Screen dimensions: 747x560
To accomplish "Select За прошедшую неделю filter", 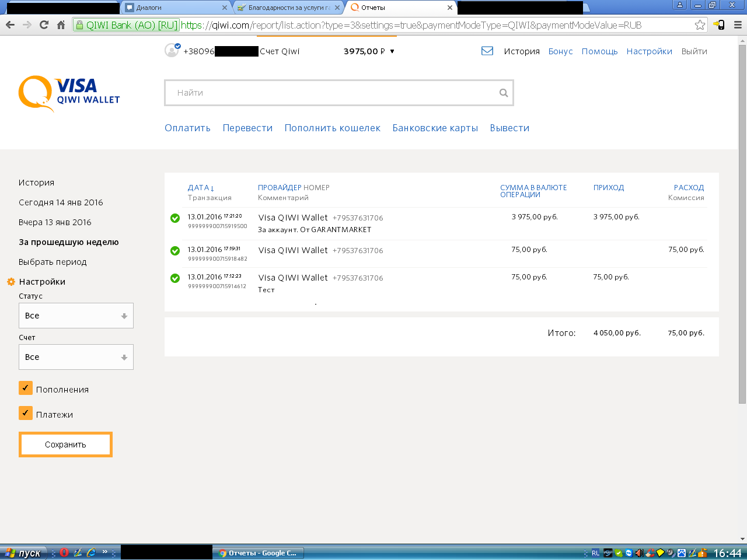I will (x=68, y=242).
